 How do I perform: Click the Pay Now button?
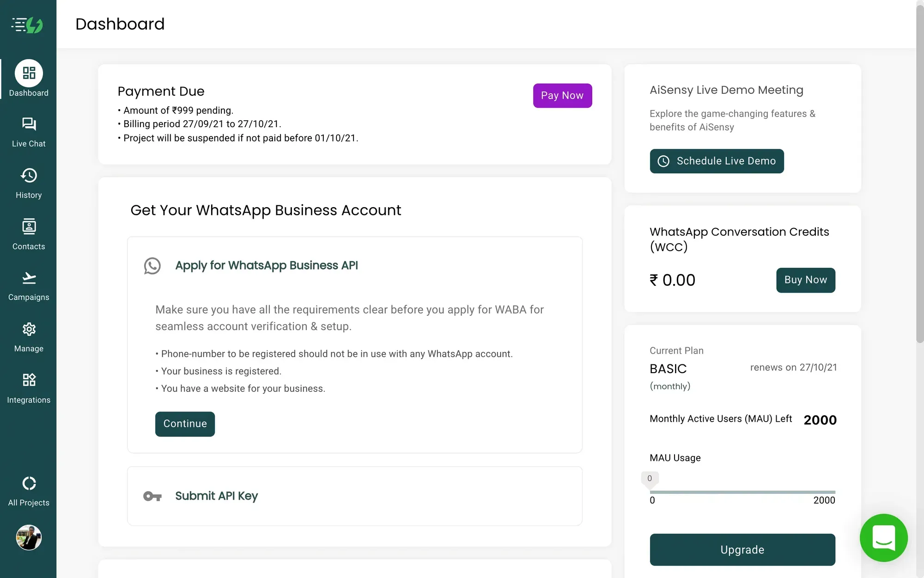pyautogui.click(x=562, y=96)
